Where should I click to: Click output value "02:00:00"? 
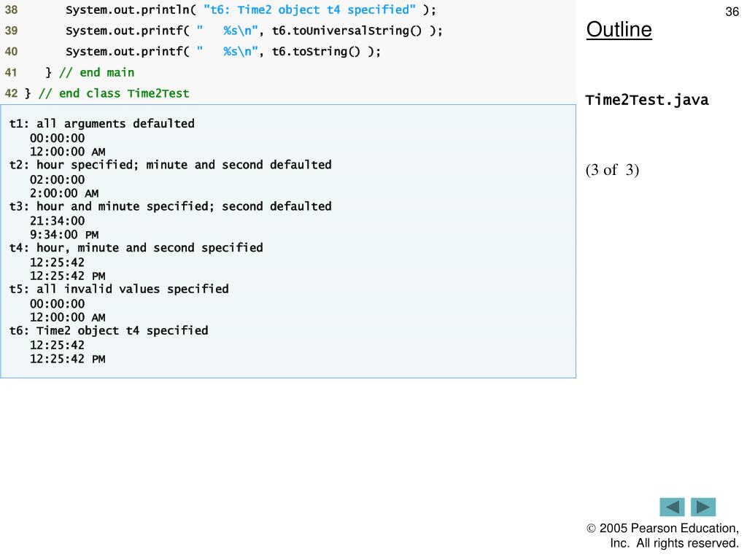point(57,180)
